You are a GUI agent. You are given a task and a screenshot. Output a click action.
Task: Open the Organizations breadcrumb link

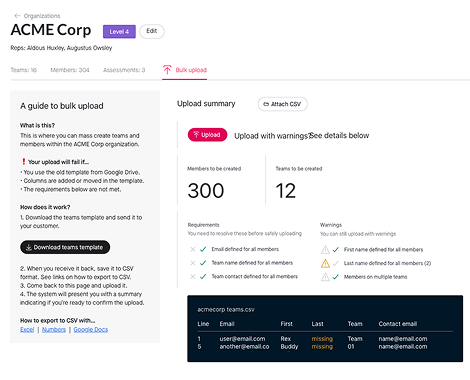(x=42, y=16)
